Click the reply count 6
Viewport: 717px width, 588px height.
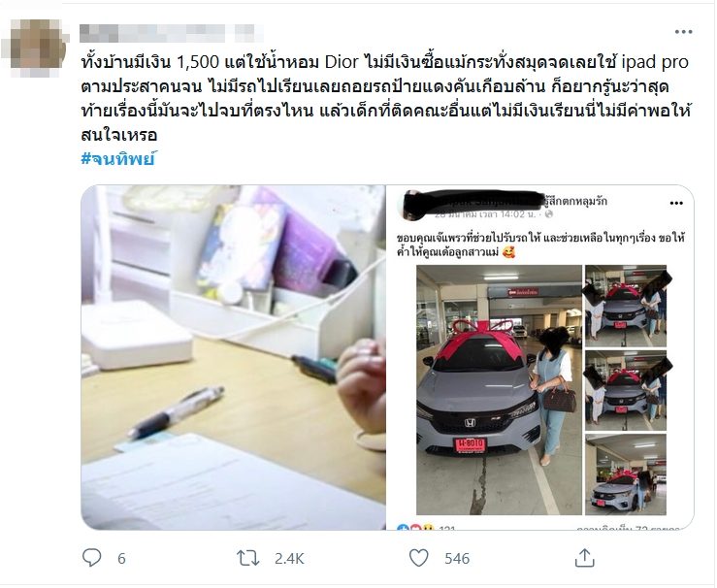point(121,558)
